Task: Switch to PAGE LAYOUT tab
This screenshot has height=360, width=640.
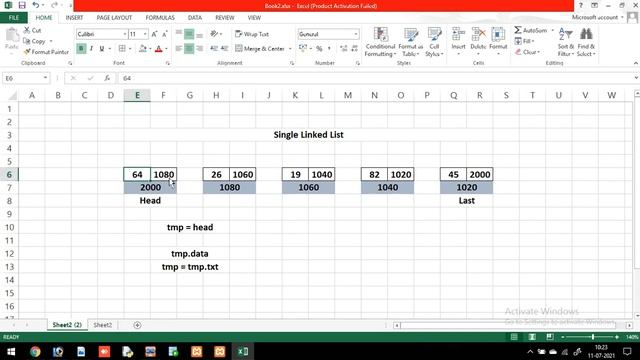Action: point(114,18)
